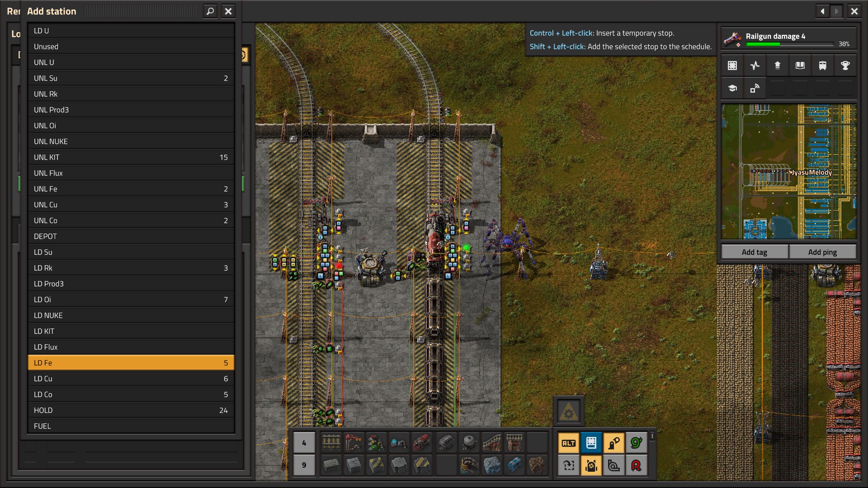Select hotbar row number 4

coord(304,443)
